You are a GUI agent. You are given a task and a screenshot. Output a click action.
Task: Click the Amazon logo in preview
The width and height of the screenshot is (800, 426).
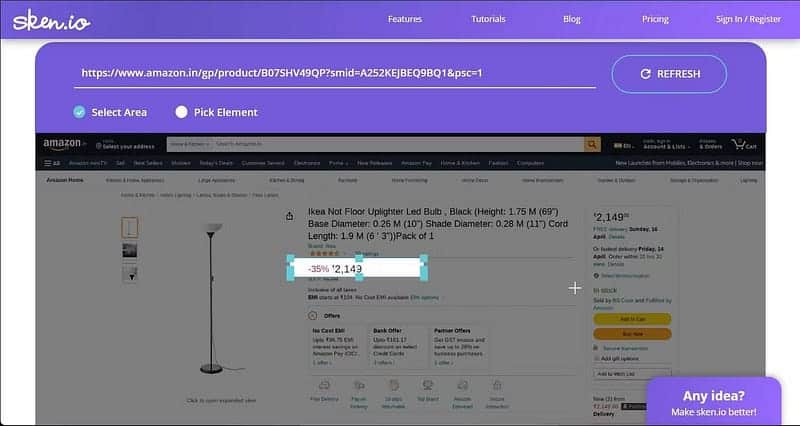[x=63, y=145]
